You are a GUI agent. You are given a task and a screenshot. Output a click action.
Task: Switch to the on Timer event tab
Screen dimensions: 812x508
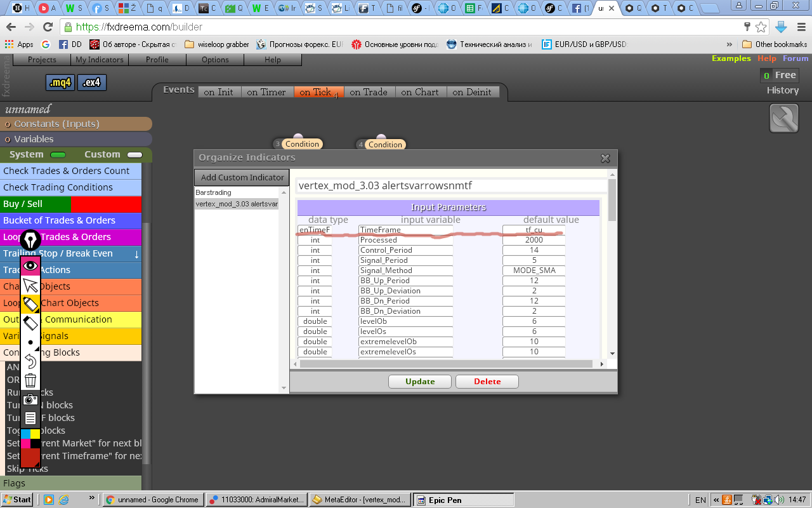click(x=266, y=92)
